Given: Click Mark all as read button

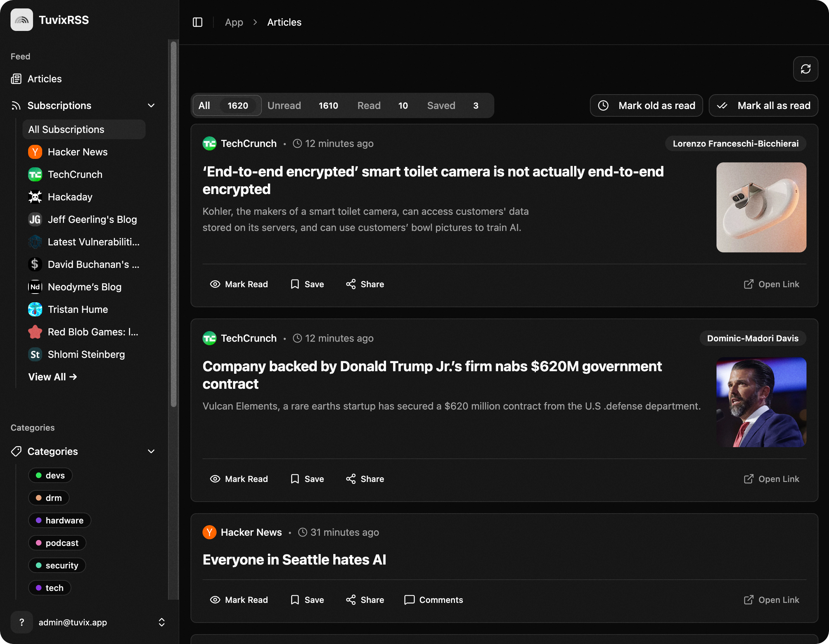Looking at the screenshot, I should pyautogui.click(x=763, y=105).
